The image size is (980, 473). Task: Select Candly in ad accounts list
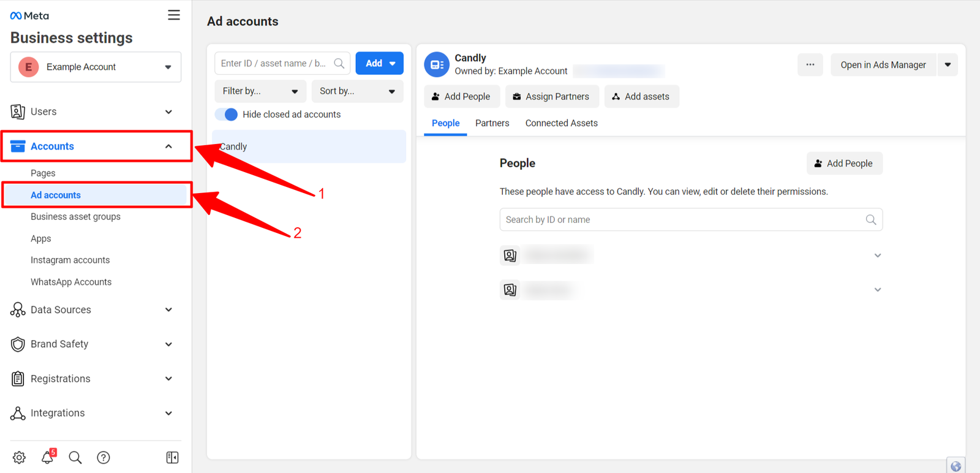(x=309, y=146)
